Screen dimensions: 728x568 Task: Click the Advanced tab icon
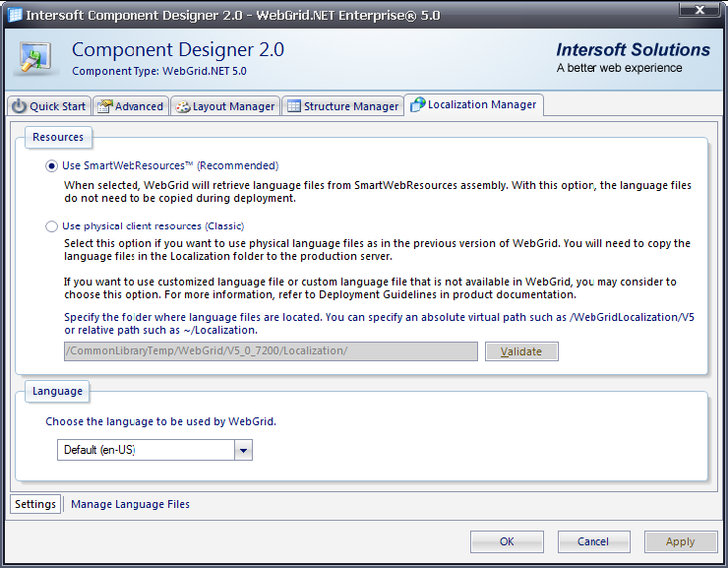click(x=104, y=106)
